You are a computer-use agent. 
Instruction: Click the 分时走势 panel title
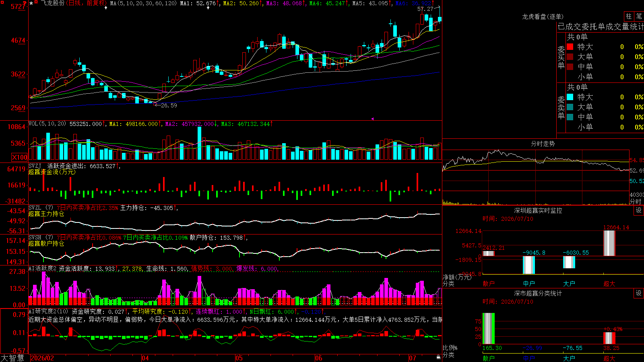coord(543,144)
